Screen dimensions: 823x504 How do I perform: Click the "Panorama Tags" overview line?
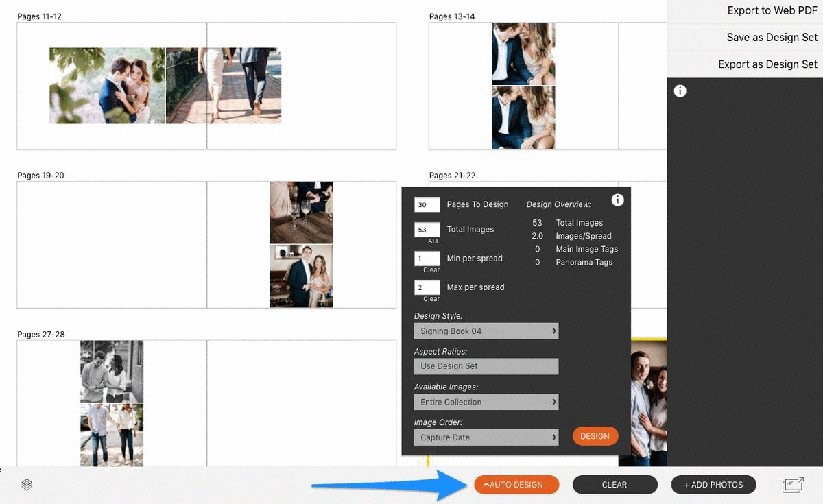584,262
